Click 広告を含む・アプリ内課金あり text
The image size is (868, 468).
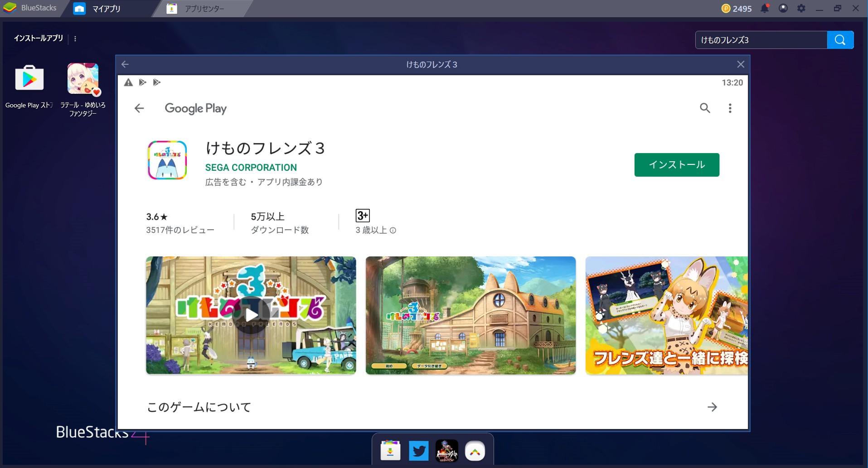pos(264,182)
